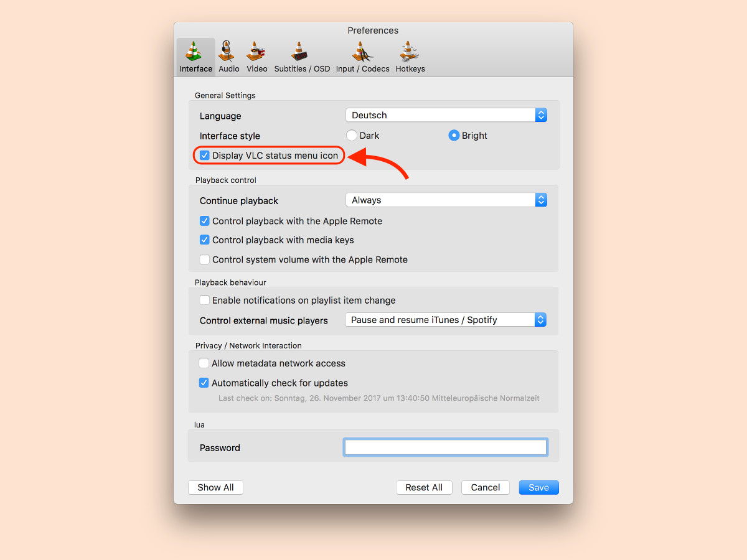Expand the Continue playback dropdown

coord(446,200)
